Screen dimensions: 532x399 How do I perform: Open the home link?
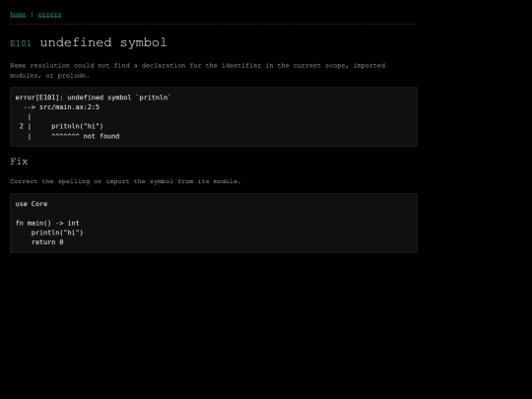click(18, 15)
